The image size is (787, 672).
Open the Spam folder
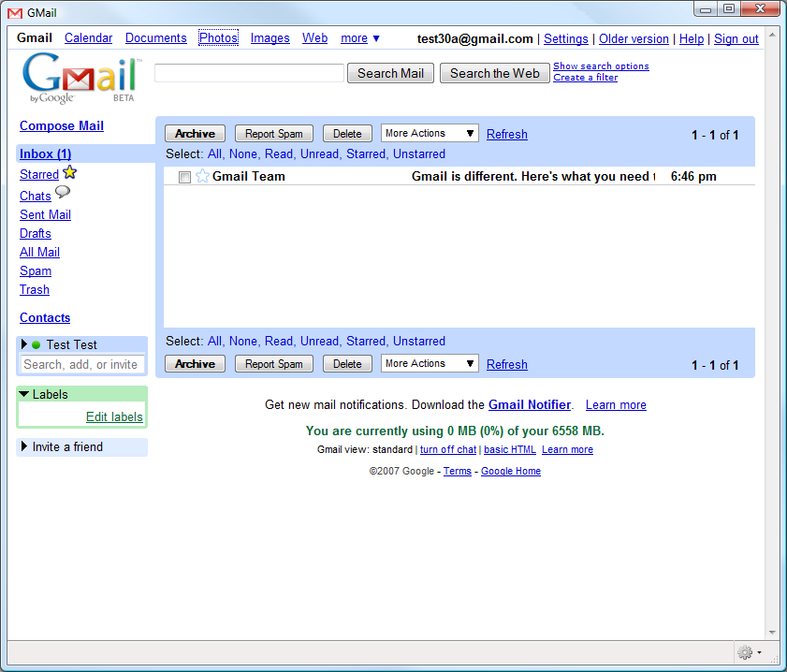click(36, 271)
